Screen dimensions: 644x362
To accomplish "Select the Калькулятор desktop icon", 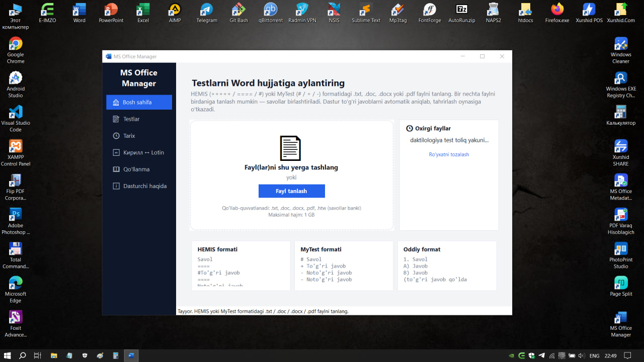I will (x=621, y=116).
